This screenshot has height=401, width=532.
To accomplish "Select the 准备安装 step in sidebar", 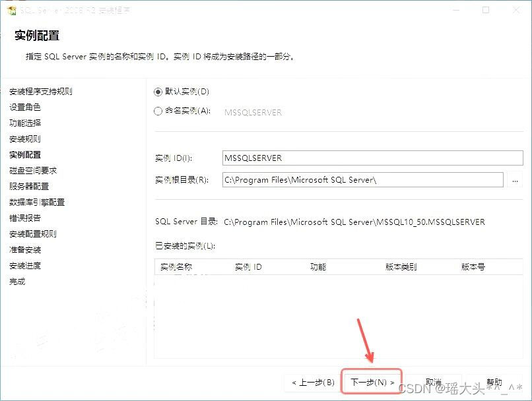I will (x=25, y=250).
